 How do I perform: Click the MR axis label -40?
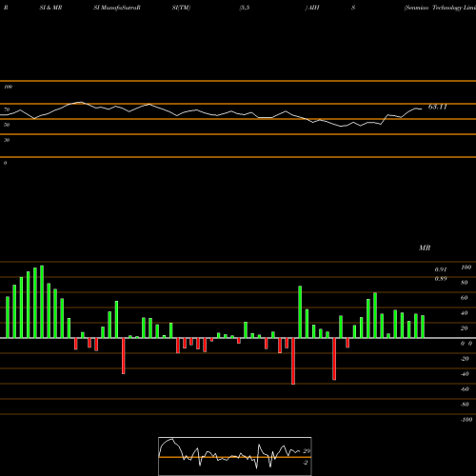tap(465, 374)
